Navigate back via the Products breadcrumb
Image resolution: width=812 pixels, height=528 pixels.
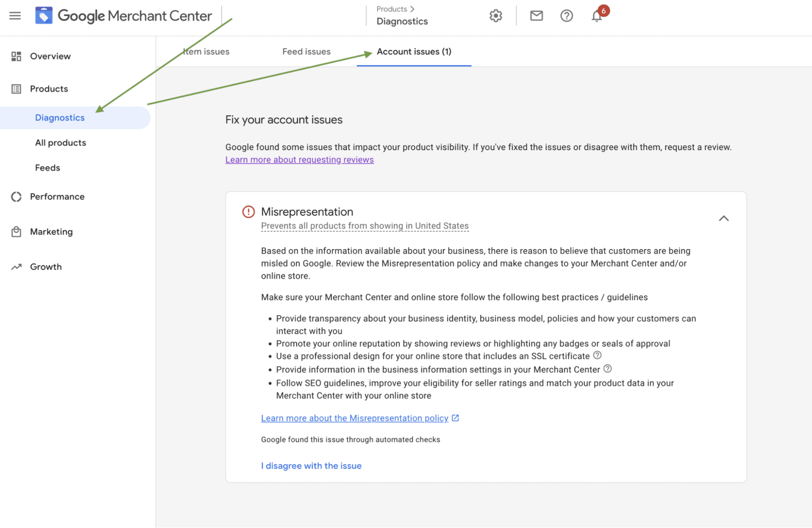tap(392, 9)
